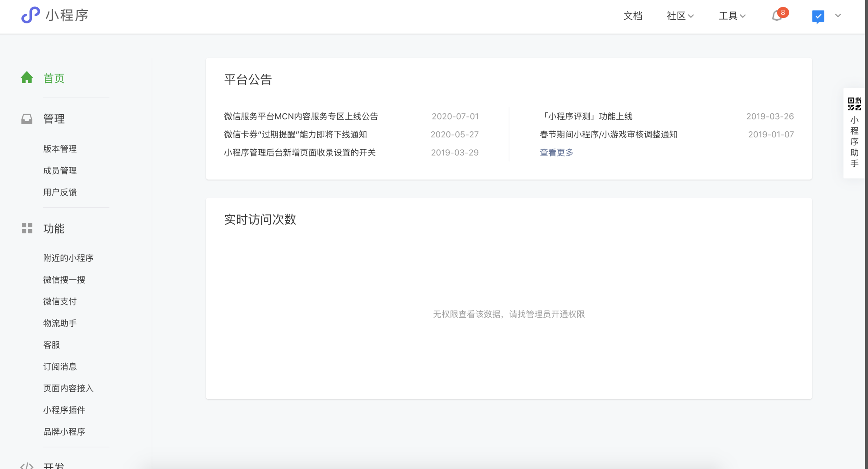Select 微信支付 in sidebar
The image size is (868, 469).
[60, 301]
